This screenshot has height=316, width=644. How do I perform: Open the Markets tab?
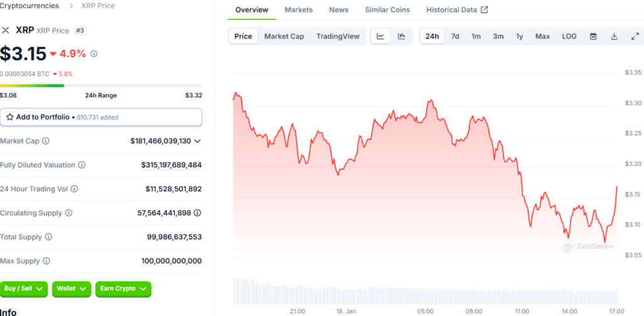point(299,10)
